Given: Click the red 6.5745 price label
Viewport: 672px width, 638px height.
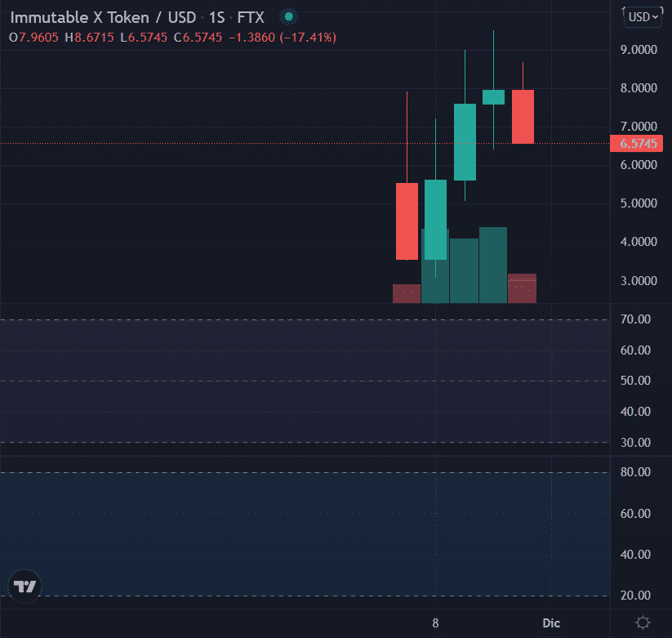Looking at the screenshot, I should (x=637, y=143).
